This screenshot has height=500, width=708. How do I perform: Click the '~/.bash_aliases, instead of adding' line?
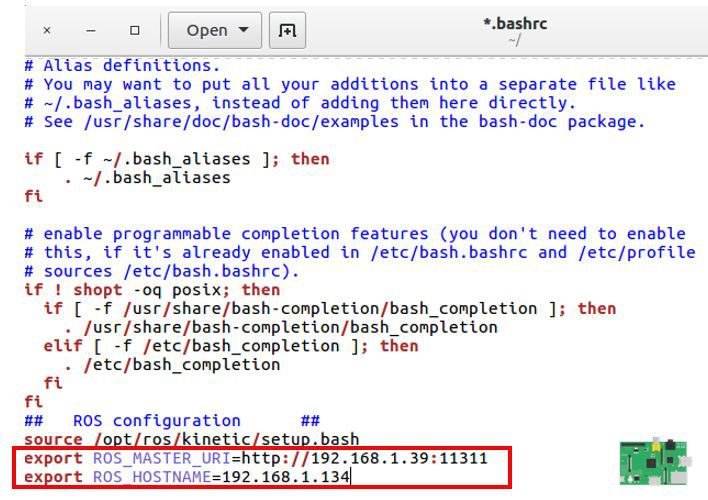(300, 103)
